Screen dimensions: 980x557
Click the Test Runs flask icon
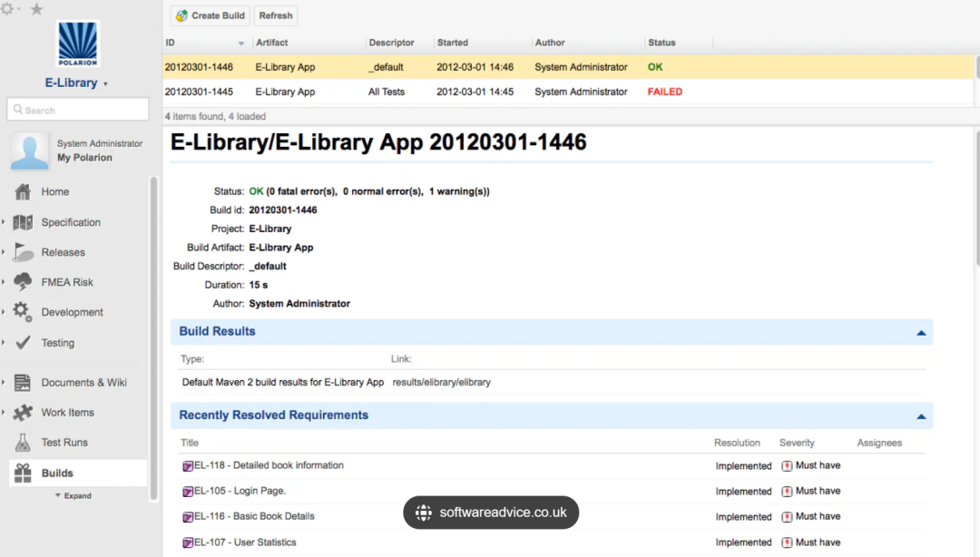24,443
